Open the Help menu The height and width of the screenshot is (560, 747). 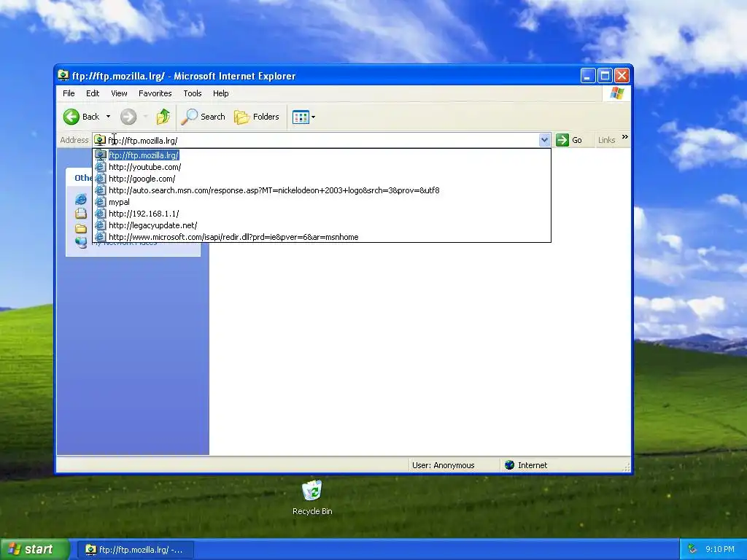[220, 93]
